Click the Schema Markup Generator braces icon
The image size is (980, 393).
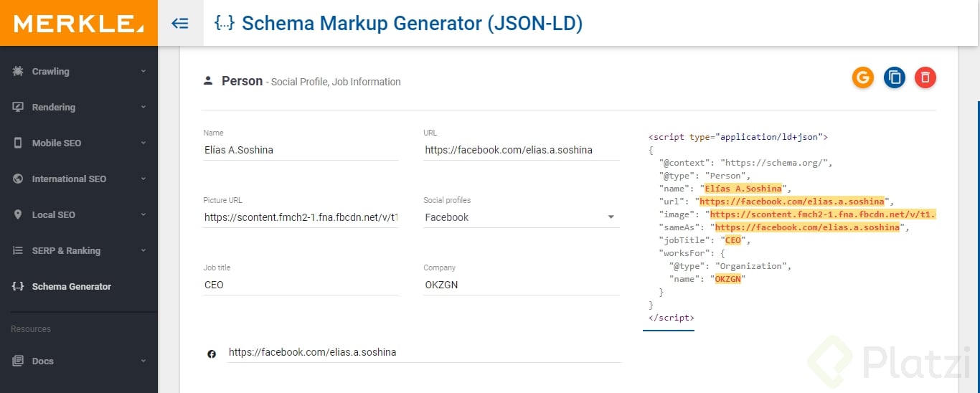224,23
